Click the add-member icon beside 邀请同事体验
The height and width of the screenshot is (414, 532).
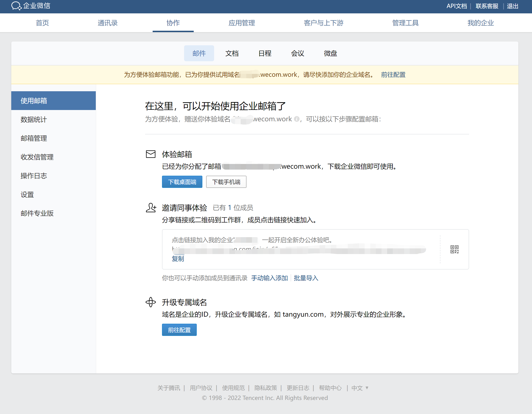[x=151, y=208]
